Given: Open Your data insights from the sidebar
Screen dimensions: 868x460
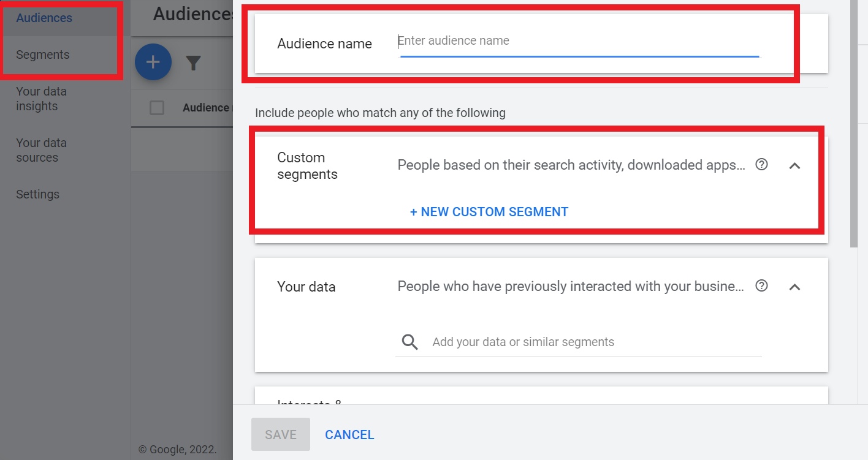Looking at the screenshot, I should tap(41, 98).
